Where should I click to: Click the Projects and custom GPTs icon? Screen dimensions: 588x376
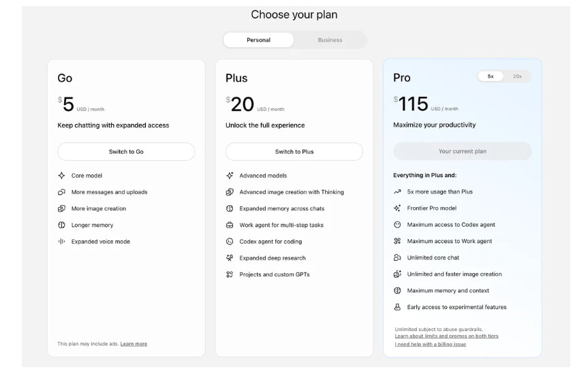click(230, 275)
